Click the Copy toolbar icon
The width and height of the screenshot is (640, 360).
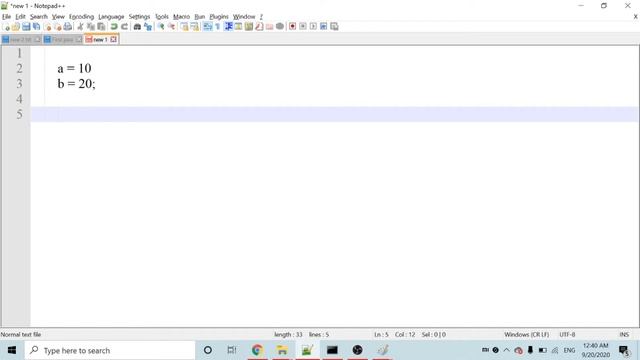click(91, 27)
